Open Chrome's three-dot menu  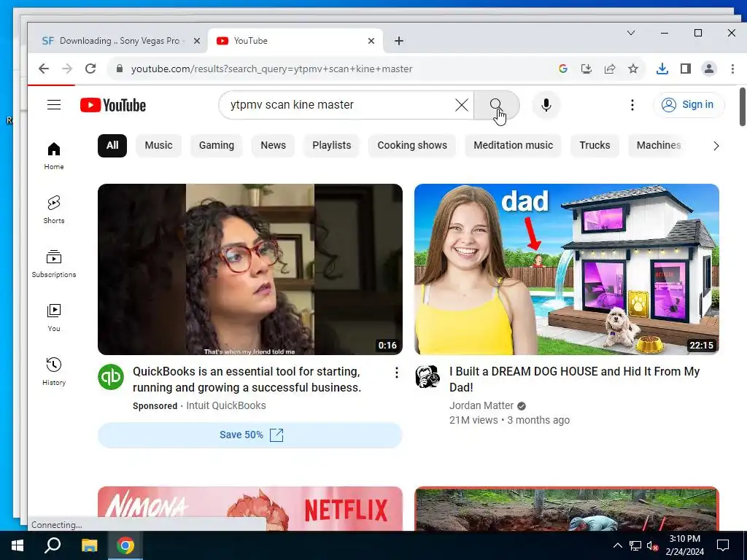click(732, 69)
